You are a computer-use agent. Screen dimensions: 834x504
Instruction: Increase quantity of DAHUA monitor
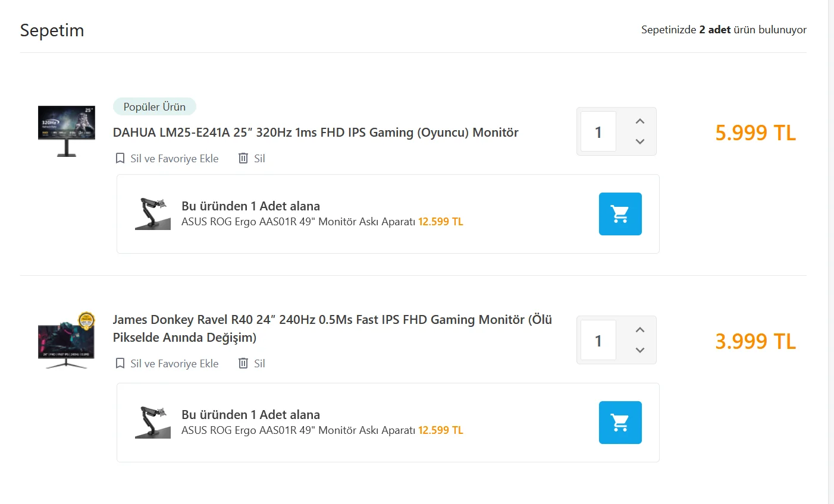[640, 121]
